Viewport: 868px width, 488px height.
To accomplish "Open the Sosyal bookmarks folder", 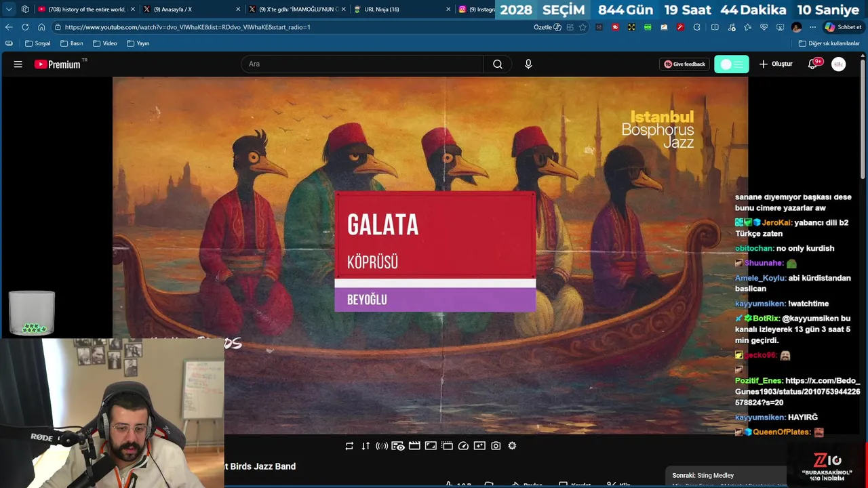I will tap(38, 43).
